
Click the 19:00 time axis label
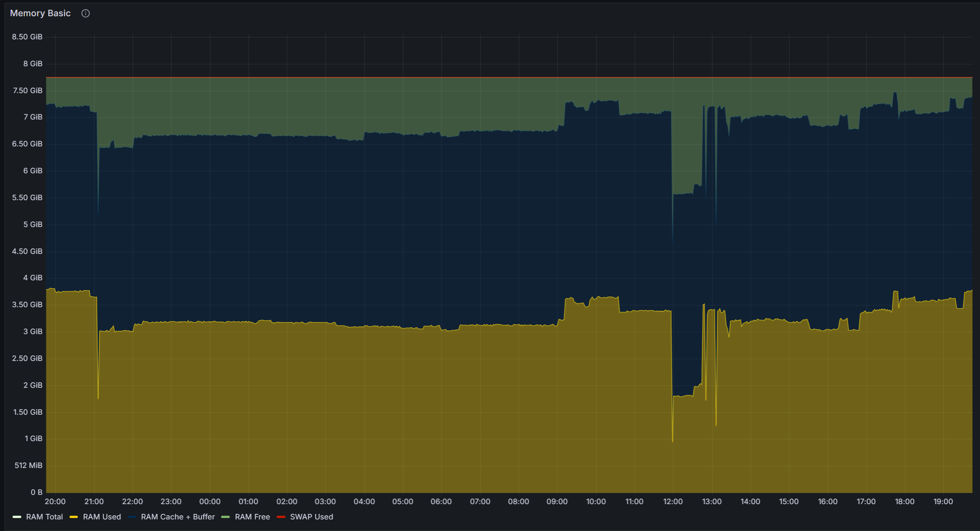(943, 502)
